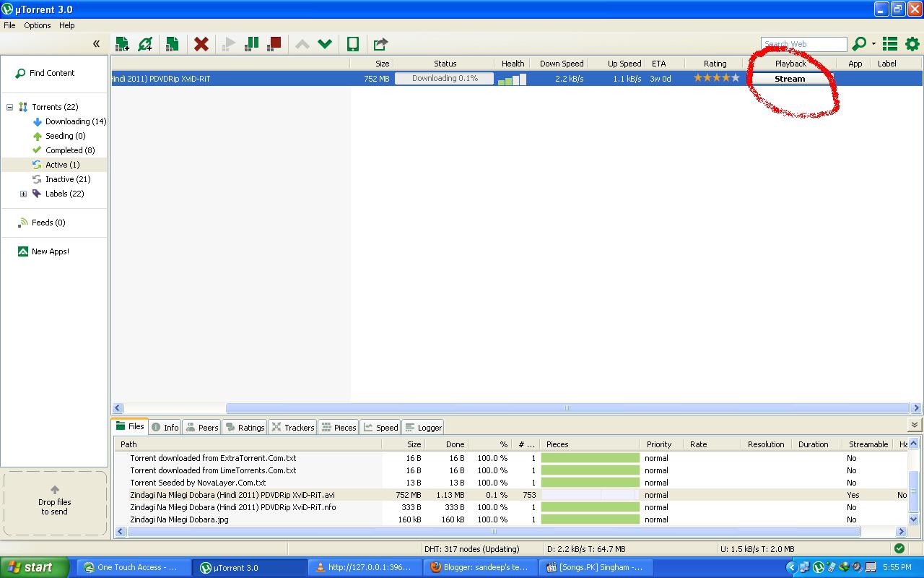
Task: Switch to the Logger tab
Action: coord(423,427)
